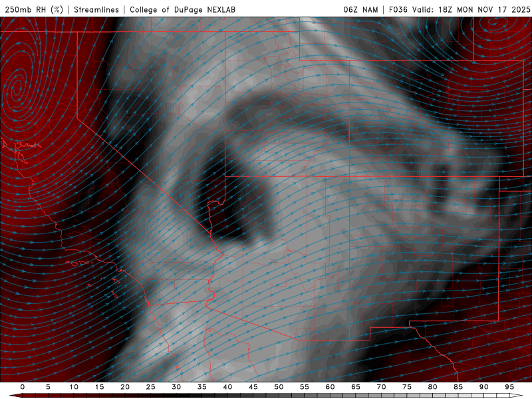Select the "06Z NAM" model run label
This screenshot has width=532, height=399.
click(x=360, y=9)
